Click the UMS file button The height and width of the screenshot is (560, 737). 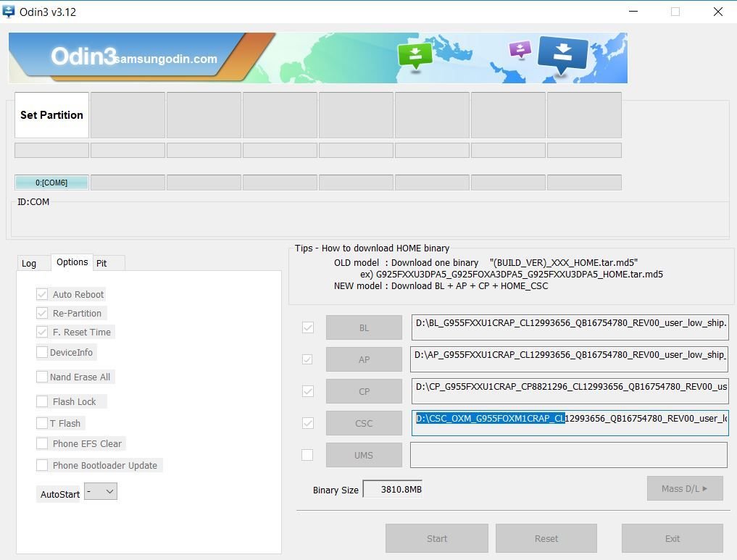(x=364, y=455)
